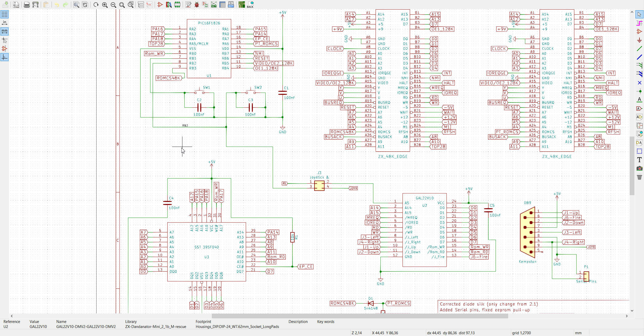Screen dimensions: 644x336
Task: Back-import footprint fields with BACK icon
Action: point(250,4)
